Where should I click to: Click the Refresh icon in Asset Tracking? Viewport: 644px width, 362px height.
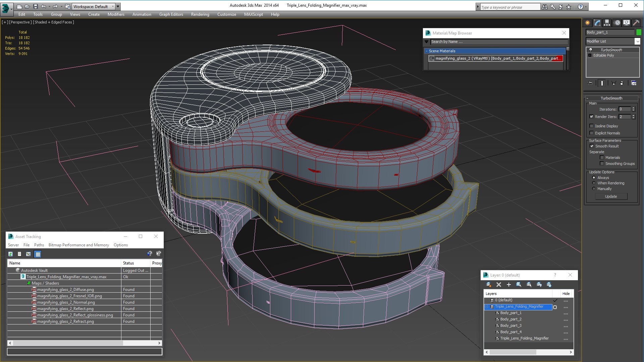(x=11, y=254)
